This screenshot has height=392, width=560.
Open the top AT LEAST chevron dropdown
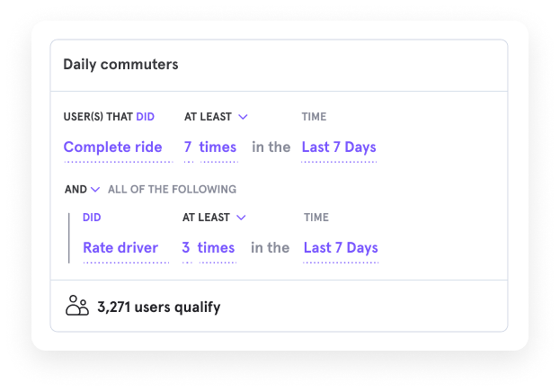243,117
